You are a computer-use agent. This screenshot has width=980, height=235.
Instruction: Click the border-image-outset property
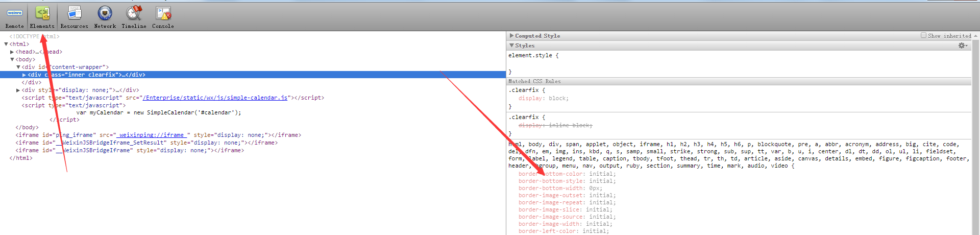tap(567, 196)
